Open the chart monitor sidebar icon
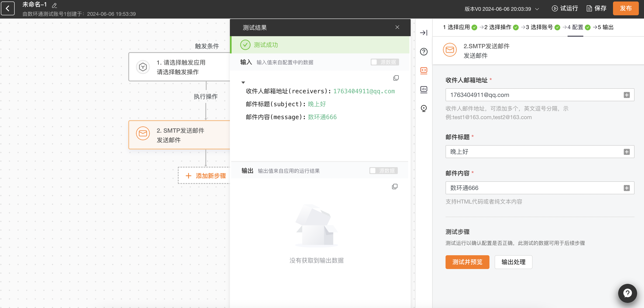 click(x=424, y=90)
